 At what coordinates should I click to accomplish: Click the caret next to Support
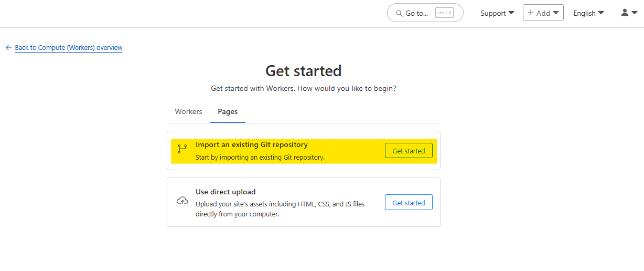tap(511, 13)
